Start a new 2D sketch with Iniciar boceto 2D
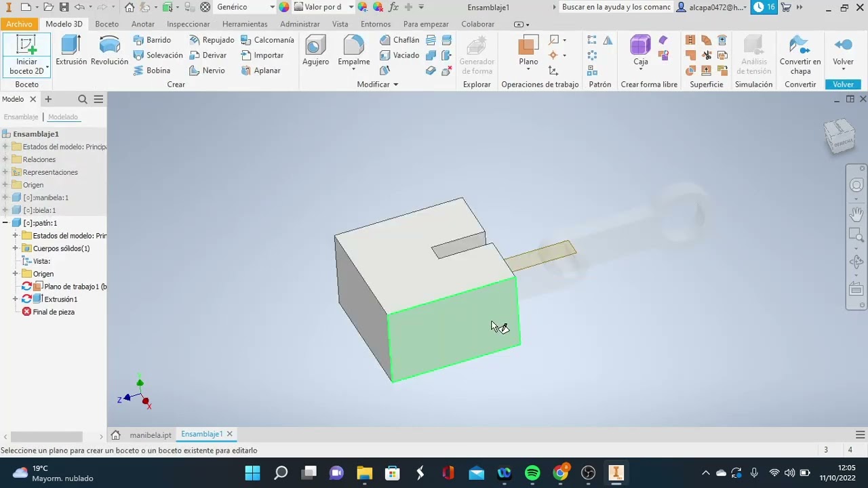The height and width of the screenshot is (488, 868). (x=26, y=56)
